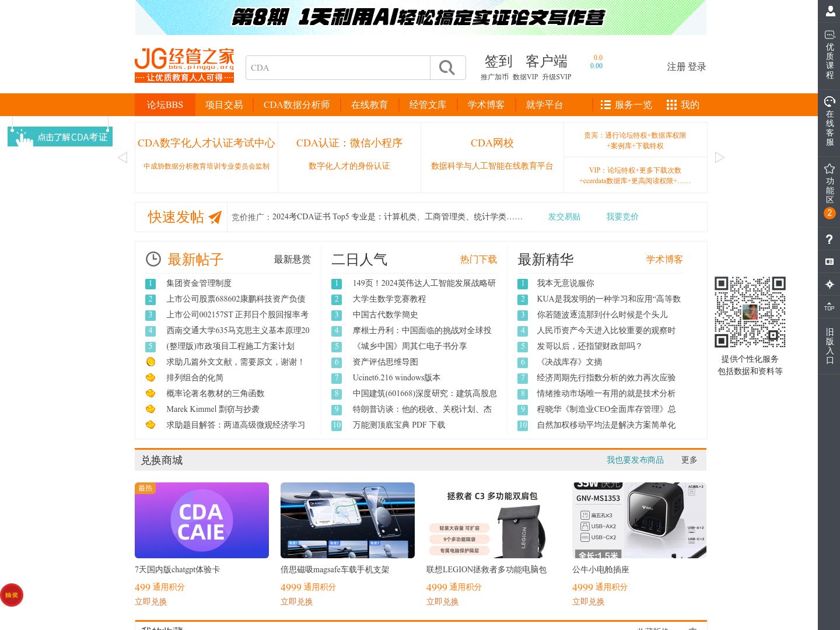Click the QR code image
Viewport: 840px width, 630px height.
(x=750, y=312)
